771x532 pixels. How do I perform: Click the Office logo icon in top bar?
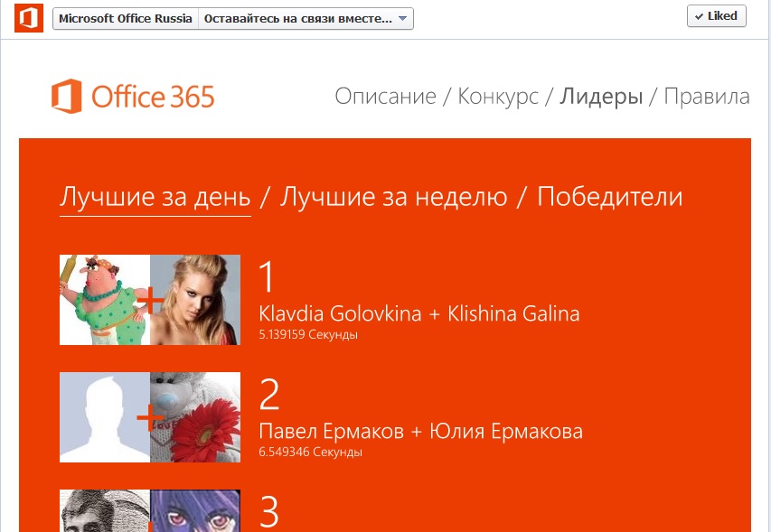coord(29,18)
